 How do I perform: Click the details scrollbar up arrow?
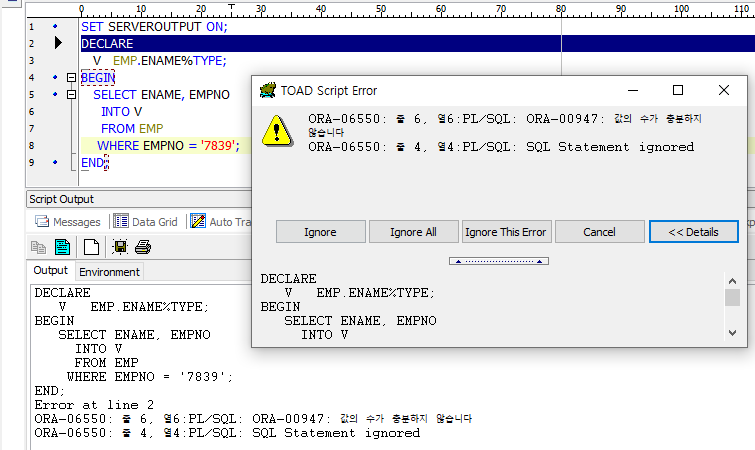[732, 281]
